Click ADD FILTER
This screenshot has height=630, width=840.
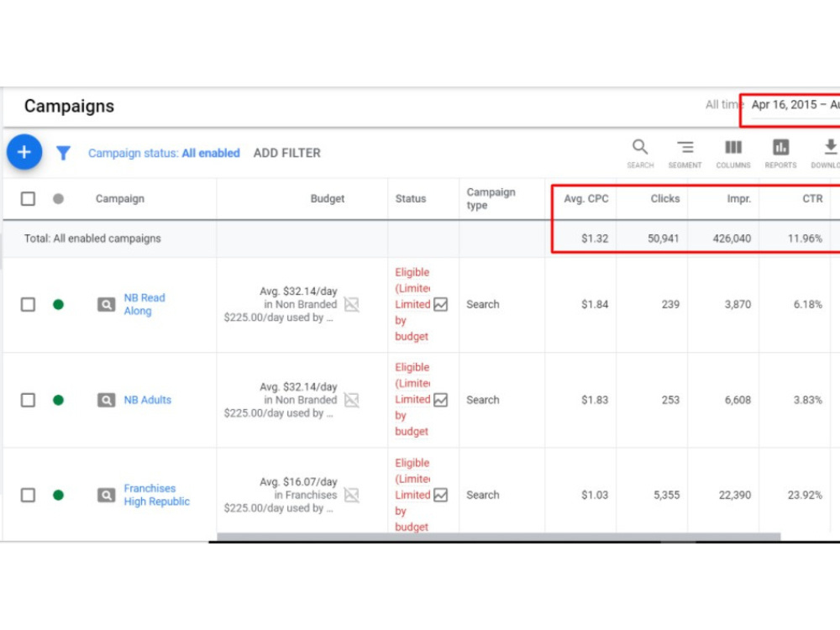(x=286, y=153)
